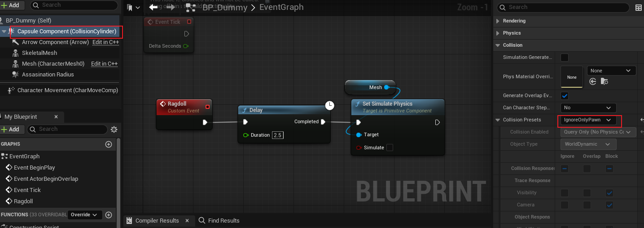Collapse the Collision Presets row
The height and width of the screenshot is (228, 644).
(497, 120)
